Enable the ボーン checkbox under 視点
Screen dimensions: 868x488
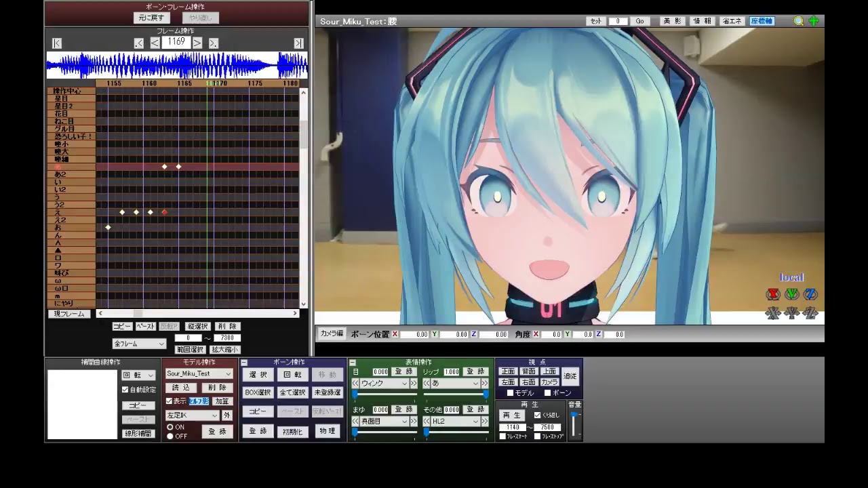pos(548,393)
